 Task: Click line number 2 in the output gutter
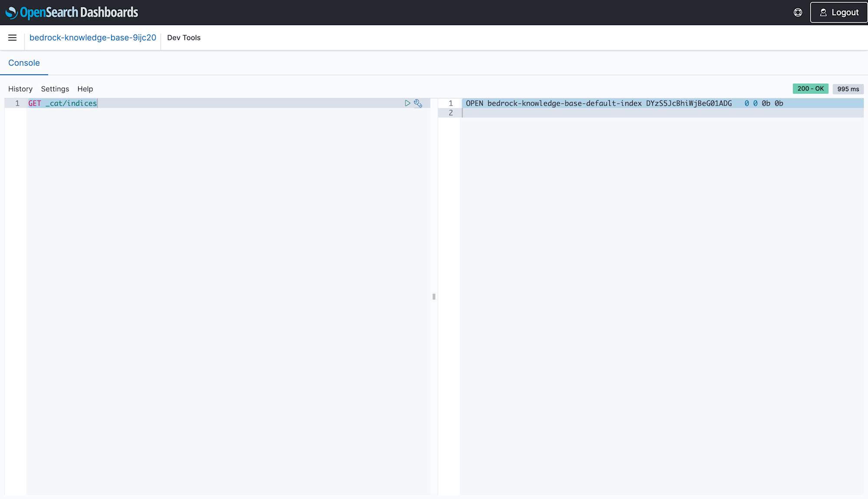(450, 113)
